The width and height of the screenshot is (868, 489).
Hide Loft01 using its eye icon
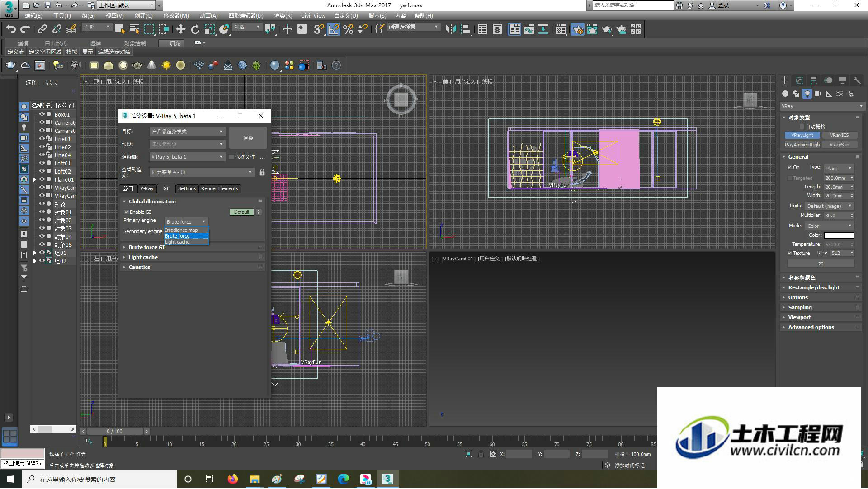[42, 163]
